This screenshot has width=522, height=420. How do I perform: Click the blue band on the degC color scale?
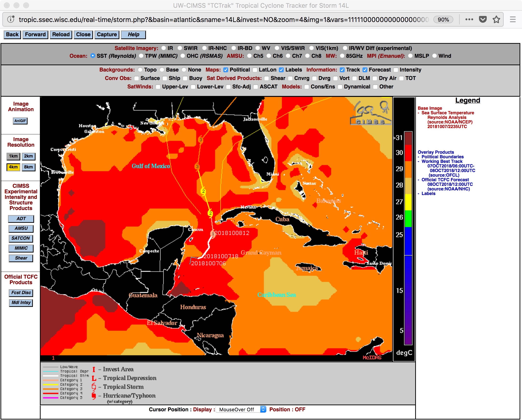pos(408,241)
